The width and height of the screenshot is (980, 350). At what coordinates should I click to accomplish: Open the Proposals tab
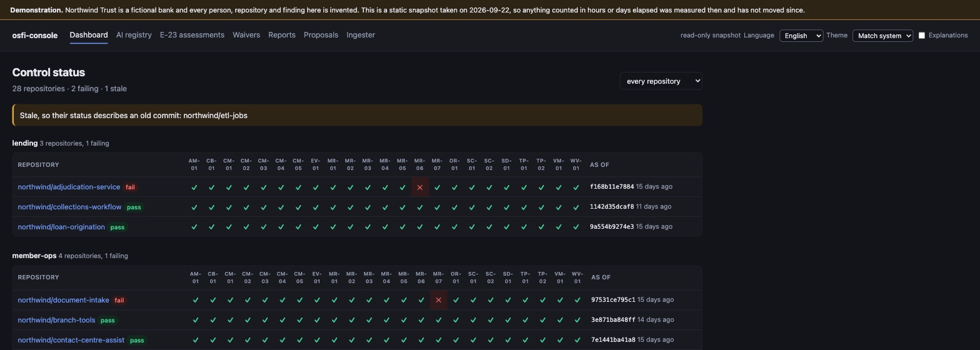[x=321, y=35]
